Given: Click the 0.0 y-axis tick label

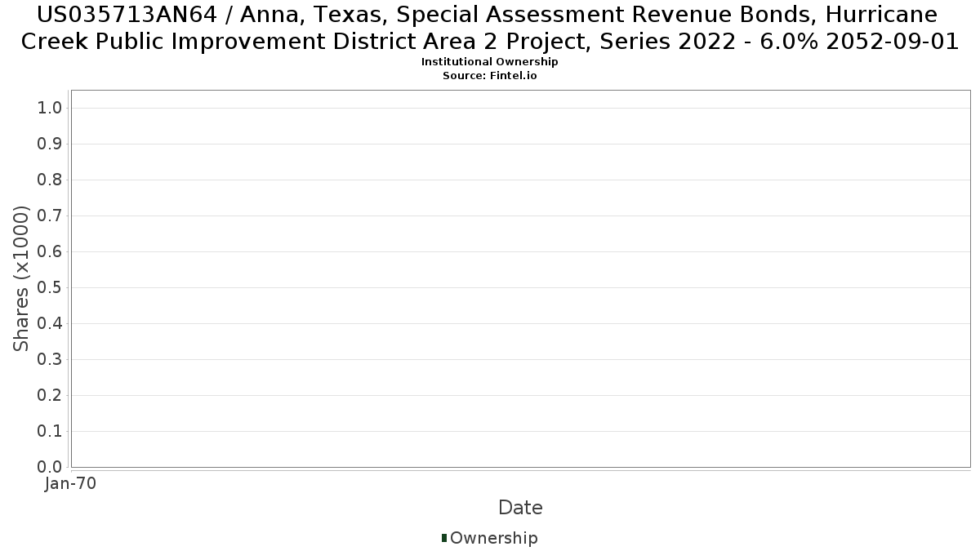Looking at the screenshot, I should point(51,467).
